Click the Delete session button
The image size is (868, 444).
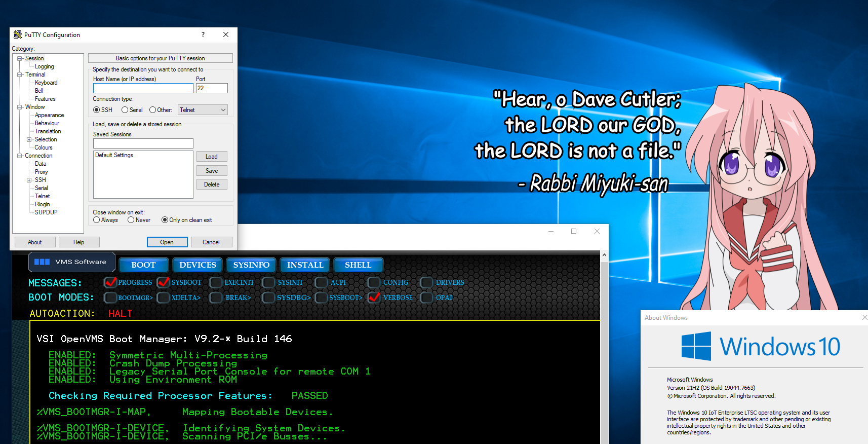(x=212, y=184)
